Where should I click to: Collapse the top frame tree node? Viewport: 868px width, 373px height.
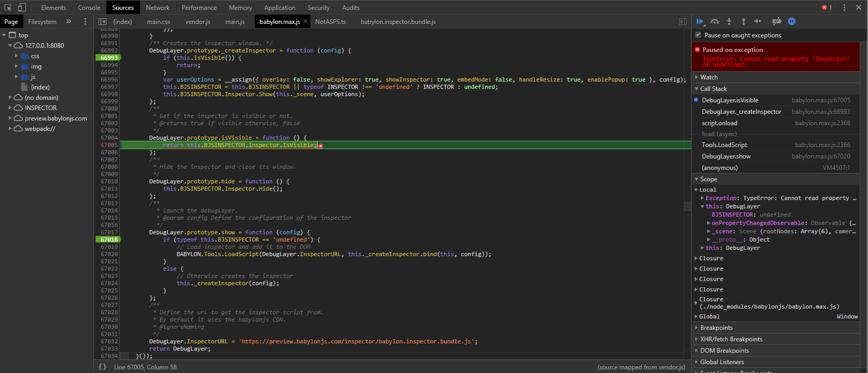coord(4,35)
